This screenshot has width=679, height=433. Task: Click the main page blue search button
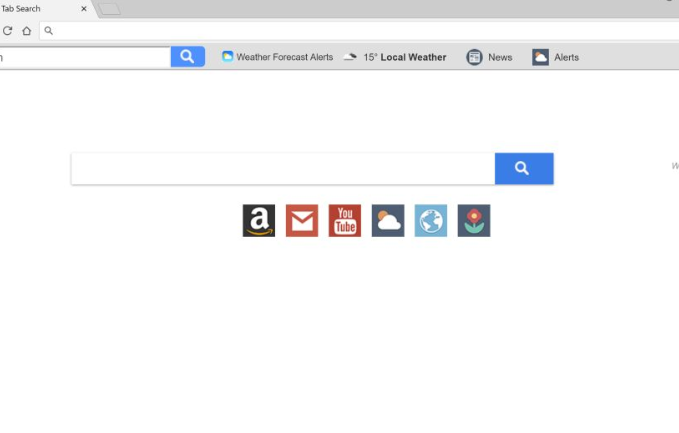click(524, 168)
